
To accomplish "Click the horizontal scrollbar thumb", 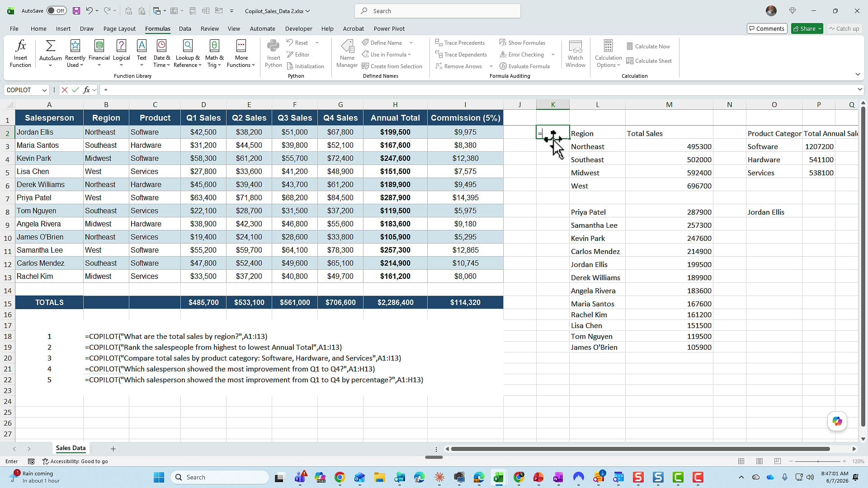I will 640,449.
